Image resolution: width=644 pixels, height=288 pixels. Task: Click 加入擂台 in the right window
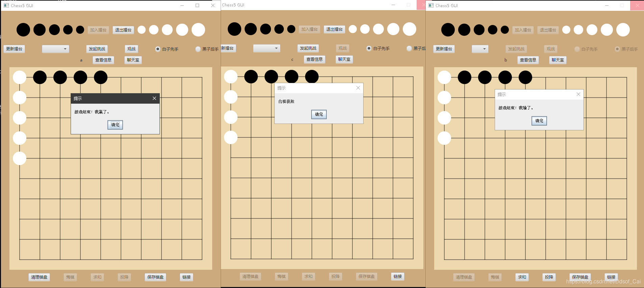[x=523, y=30]
